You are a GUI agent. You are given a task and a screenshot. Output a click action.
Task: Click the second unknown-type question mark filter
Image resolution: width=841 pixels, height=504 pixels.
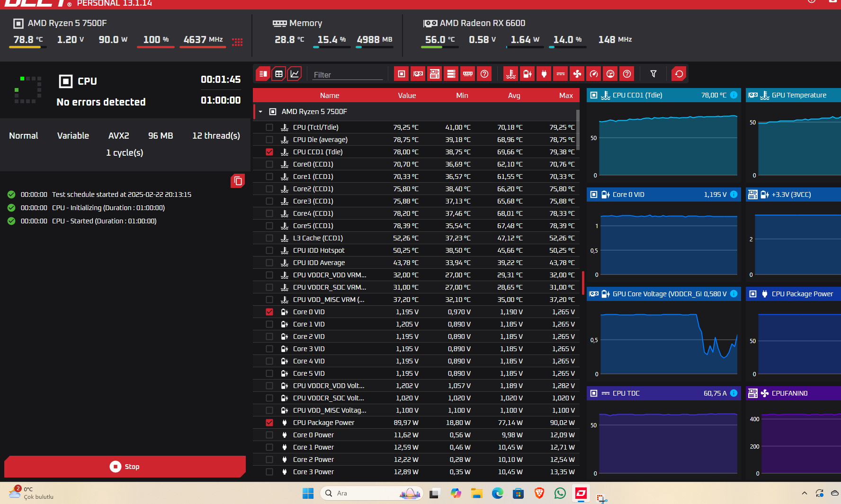pyautogui.click(x=627, y=74)
